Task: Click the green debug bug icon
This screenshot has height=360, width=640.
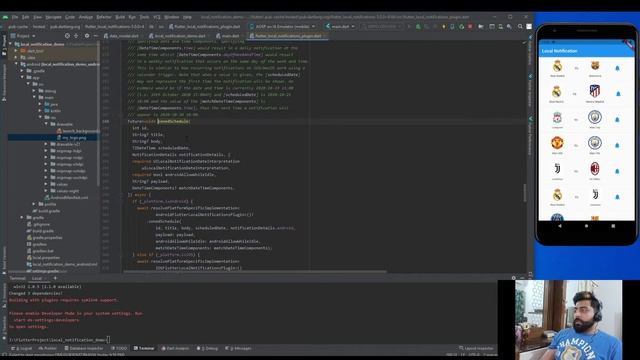Action: pos(418,27)
